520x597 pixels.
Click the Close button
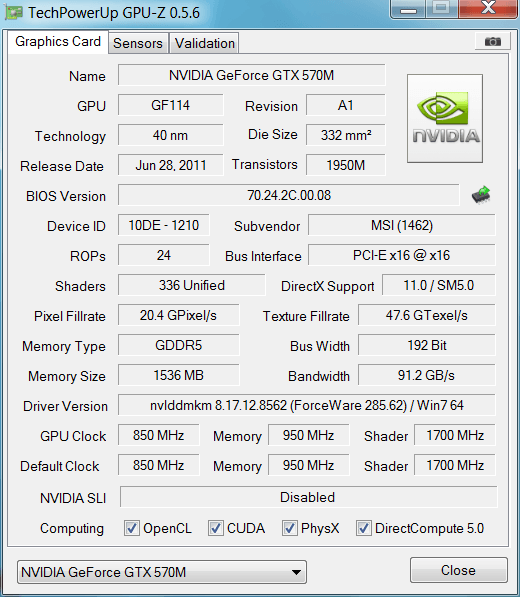459,570
